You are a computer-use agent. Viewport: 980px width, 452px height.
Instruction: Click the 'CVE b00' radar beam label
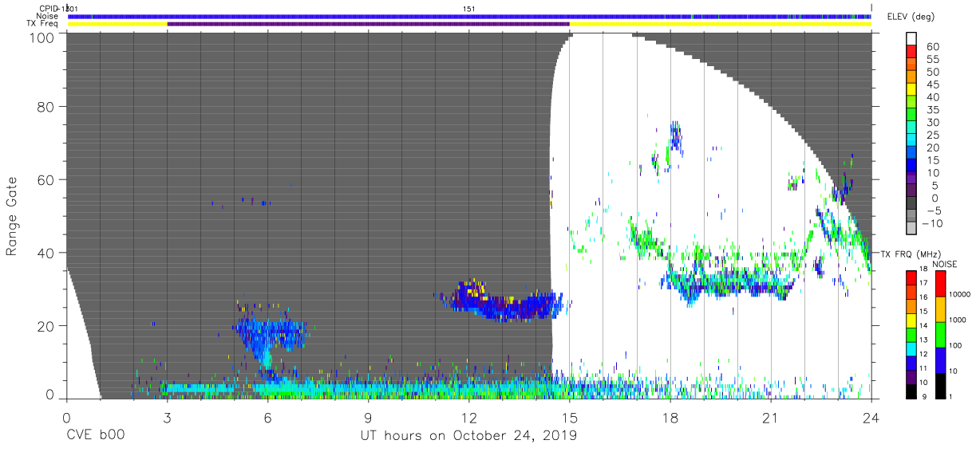click(96, 436)
